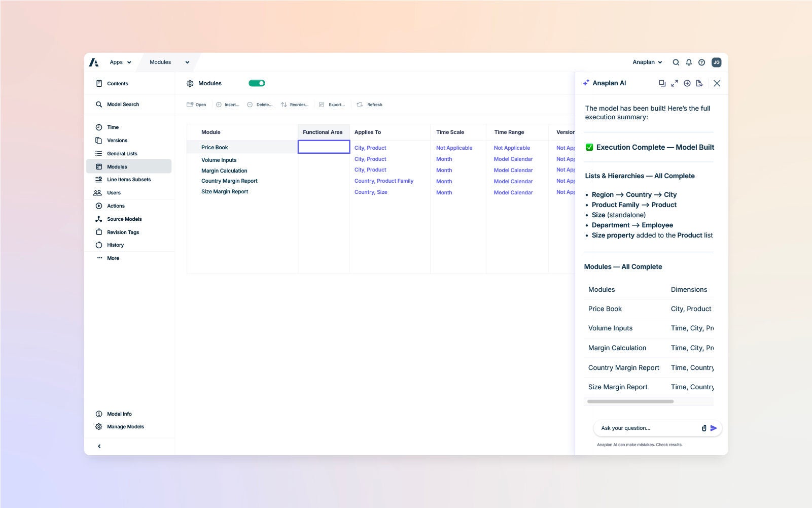Click the Time Scale column header
The height and width of the screenshot is (508, 812).
[458, 132]
